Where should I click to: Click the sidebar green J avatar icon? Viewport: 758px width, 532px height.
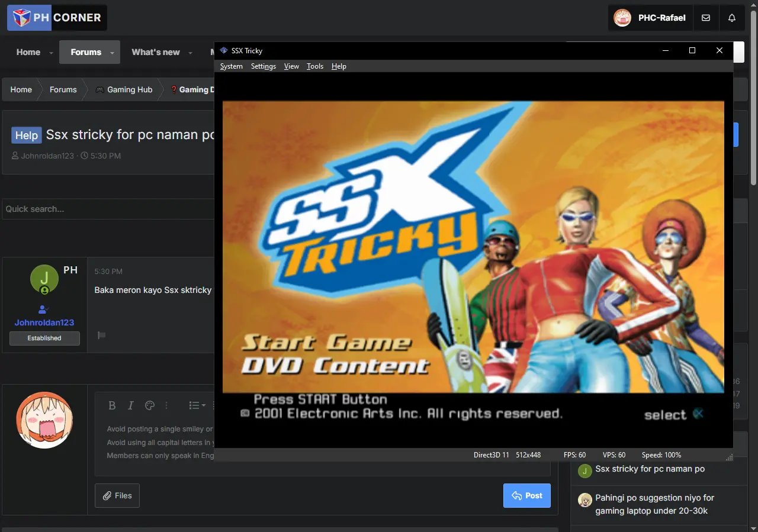pyautogui.click(x=585, y=471)
